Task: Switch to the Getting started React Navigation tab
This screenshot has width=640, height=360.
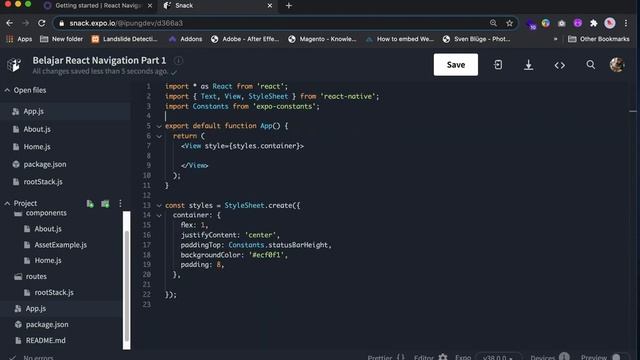Action: click(98, 6)
